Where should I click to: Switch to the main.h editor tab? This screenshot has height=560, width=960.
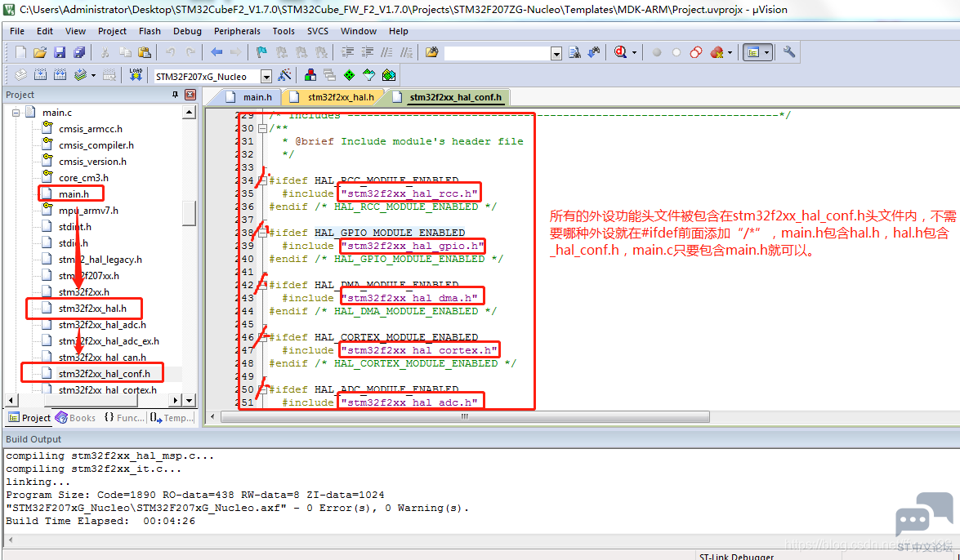[x=250, y=97]
